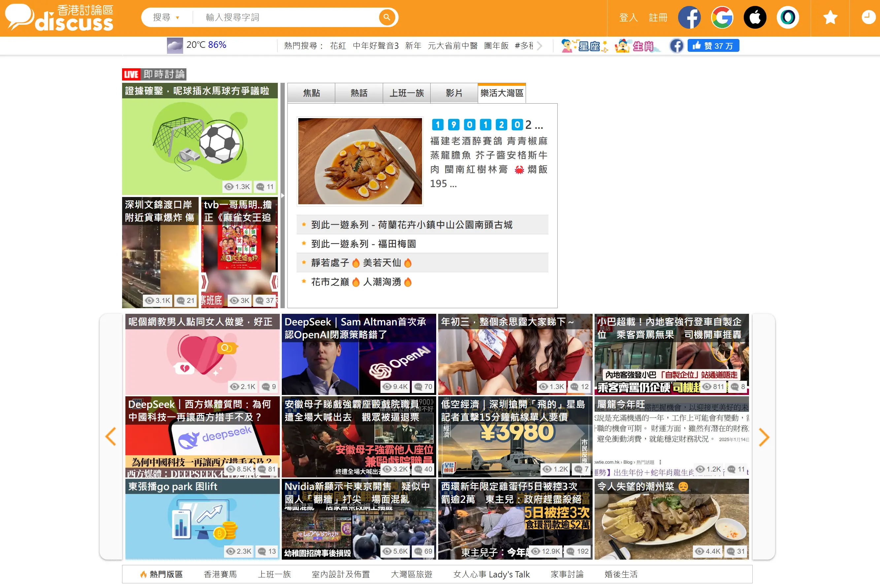Open the 搜尋 search type dropdown
The image size is (880, 588).
(166, 17)
